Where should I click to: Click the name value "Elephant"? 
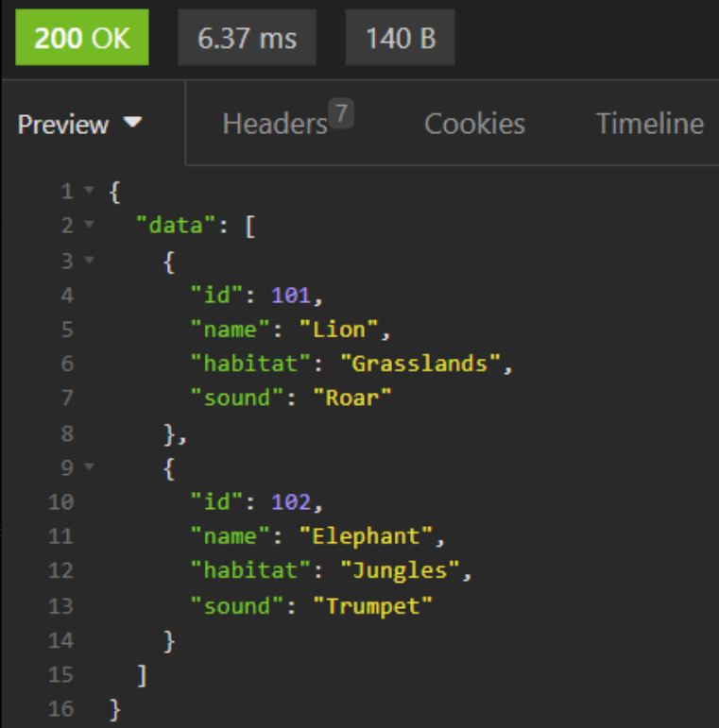(366, 536)
